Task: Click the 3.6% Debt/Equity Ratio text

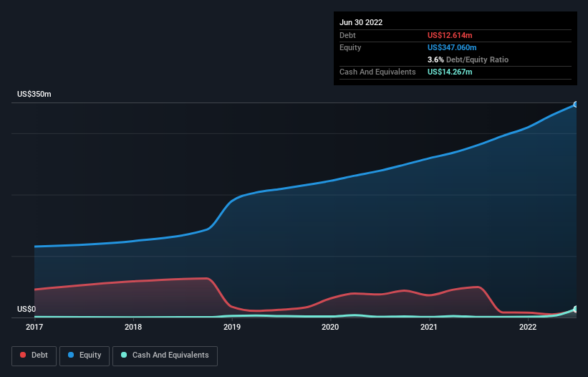Action: click(468, 59)
